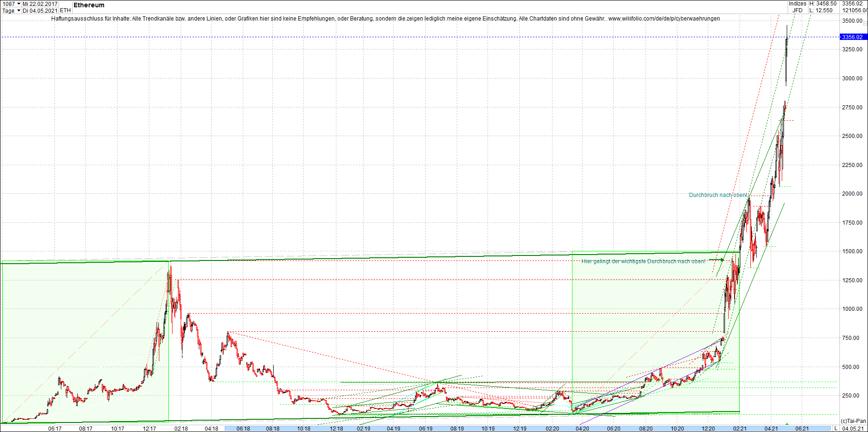Click the 1500.00 price axis label
Viewport: 868px width, 432px height.
pyautogui.click(x=852, y=251)
